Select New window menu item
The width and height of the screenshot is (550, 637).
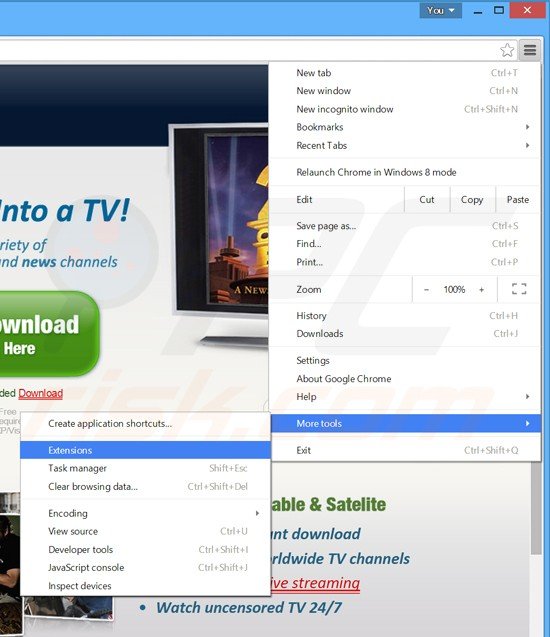pos(405,91)
